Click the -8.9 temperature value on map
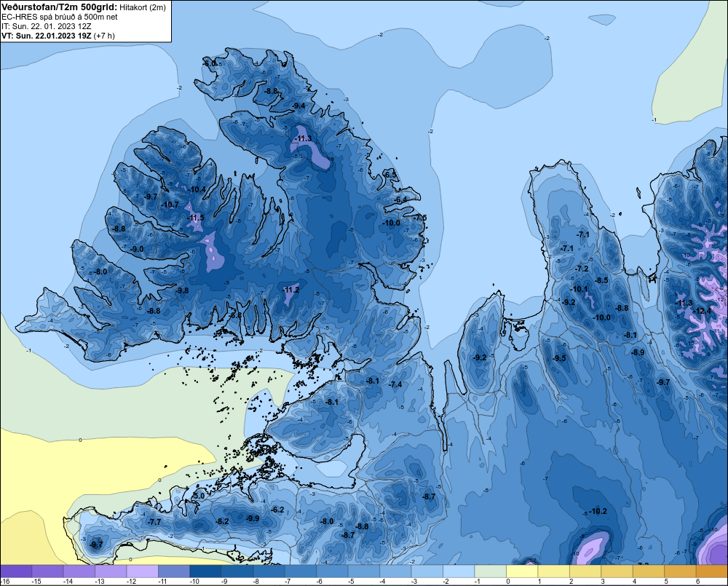Image resolution: width=728 pixels, height=586 pixels. (x=638, y=352)
